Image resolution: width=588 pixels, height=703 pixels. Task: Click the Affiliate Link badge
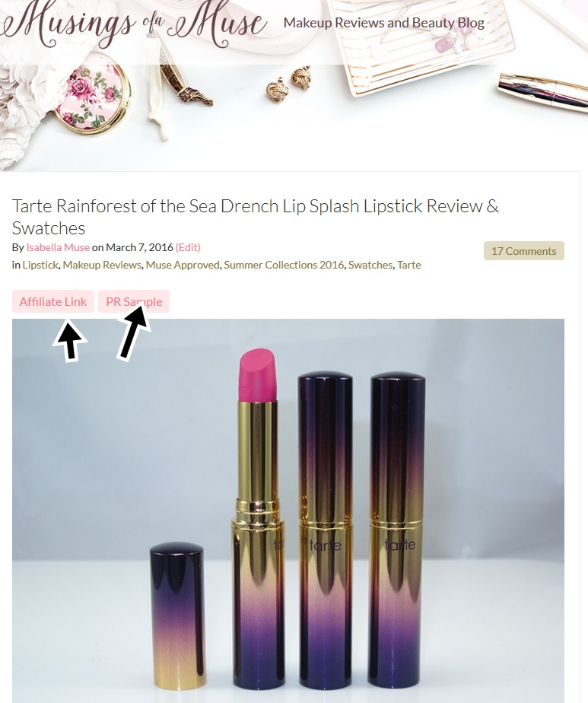point(53,301)
